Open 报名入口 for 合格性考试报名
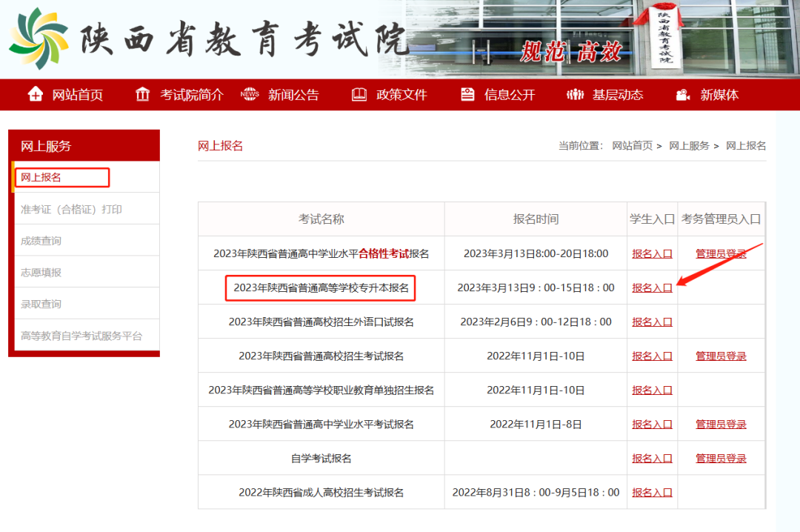The image size is (800, 532). (x=652, y=253)
